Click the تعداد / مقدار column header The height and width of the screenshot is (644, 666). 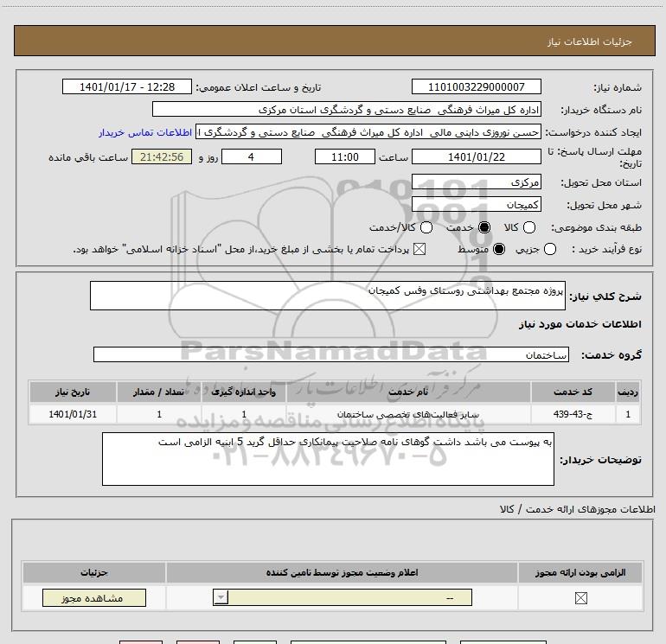[x=159, y=392]
